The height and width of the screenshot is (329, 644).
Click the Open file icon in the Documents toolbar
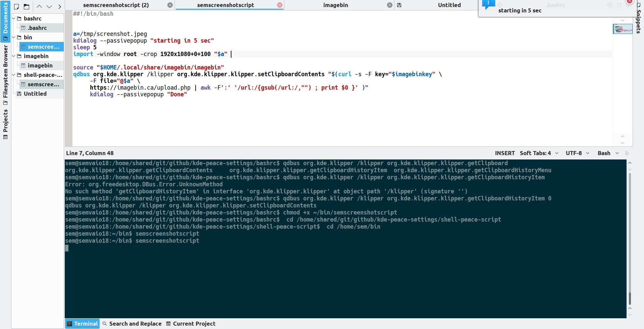click(26, 6)
